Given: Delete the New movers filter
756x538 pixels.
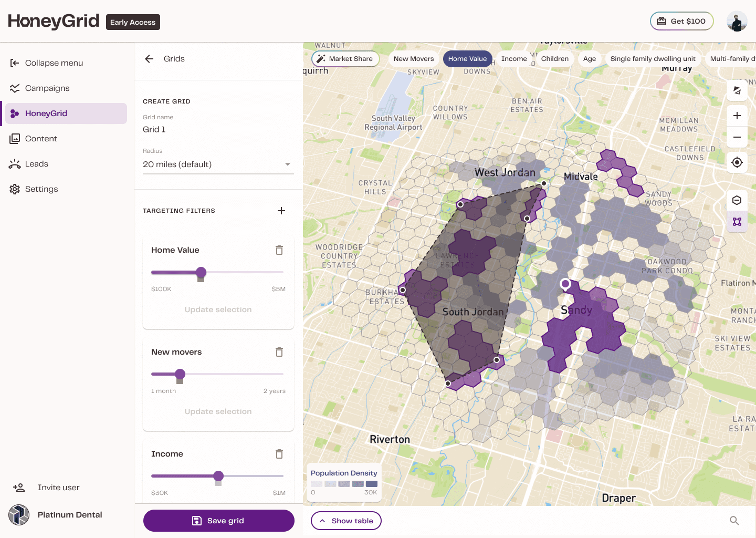Looking at the screenshot, I should point(279,352).
